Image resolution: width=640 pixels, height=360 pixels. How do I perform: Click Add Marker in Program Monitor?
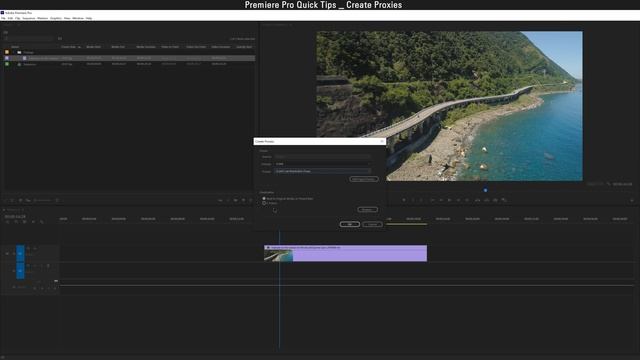(404, 200)
